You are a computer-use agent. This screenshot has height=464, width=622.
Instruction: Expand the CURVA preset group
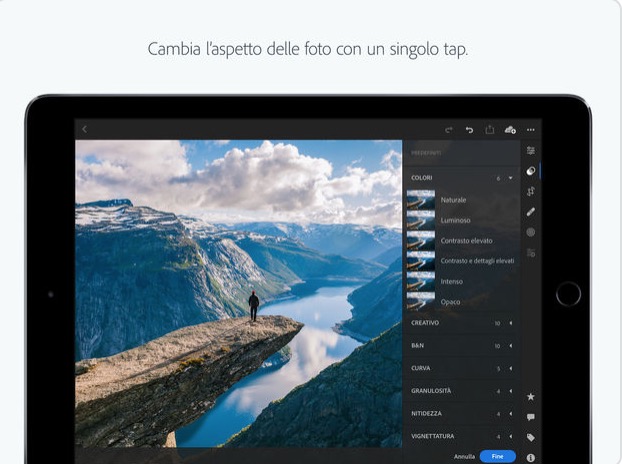pyautogui.click(x=462, y=368)
